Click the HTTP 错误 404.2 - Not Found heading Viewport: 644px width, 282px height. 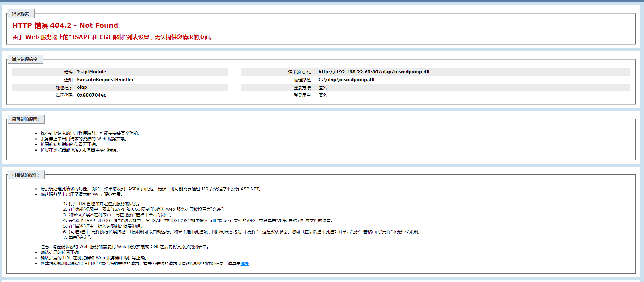click(x=65, y=25)
